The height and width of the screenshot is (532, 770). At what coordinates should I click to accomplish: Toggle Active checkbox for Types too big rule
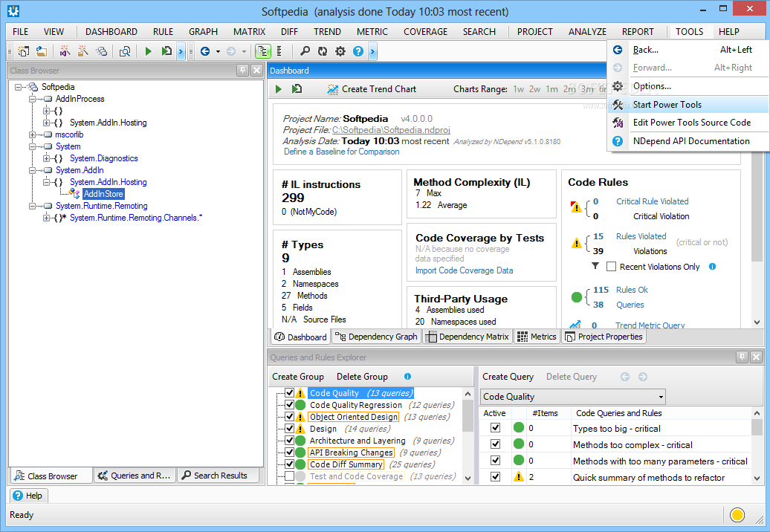click(496, 428)
